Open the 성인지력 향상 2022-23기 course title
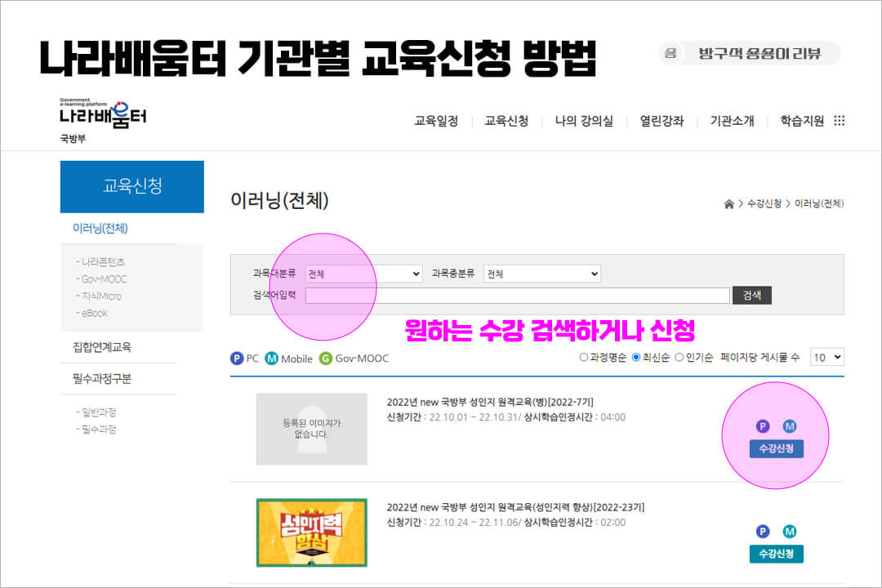This screenshot has width=882, height=588. 515,507
